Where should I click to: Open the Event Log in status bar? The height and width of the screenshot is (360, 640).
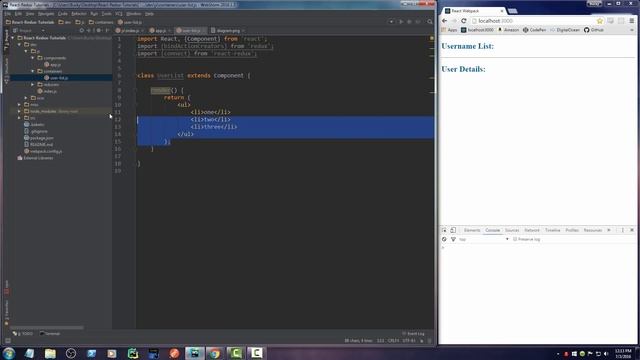pyautogui.click(x=413, y=333)
